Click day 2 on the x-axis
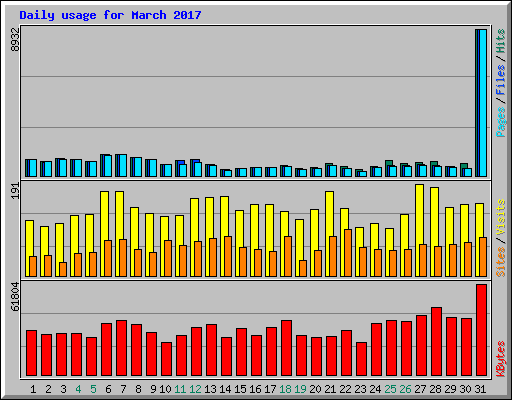Screen dimensions: 512x400 pos(48,389)
